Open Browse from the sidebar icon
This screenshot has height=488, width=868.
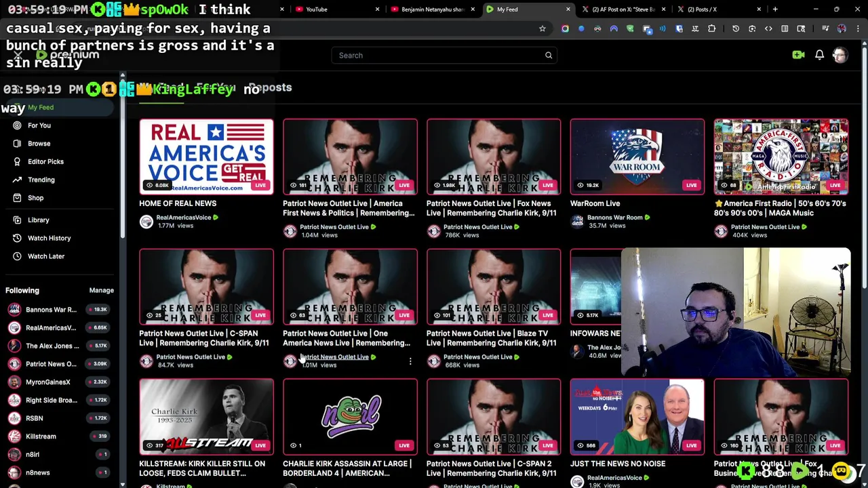pos(17,144)
